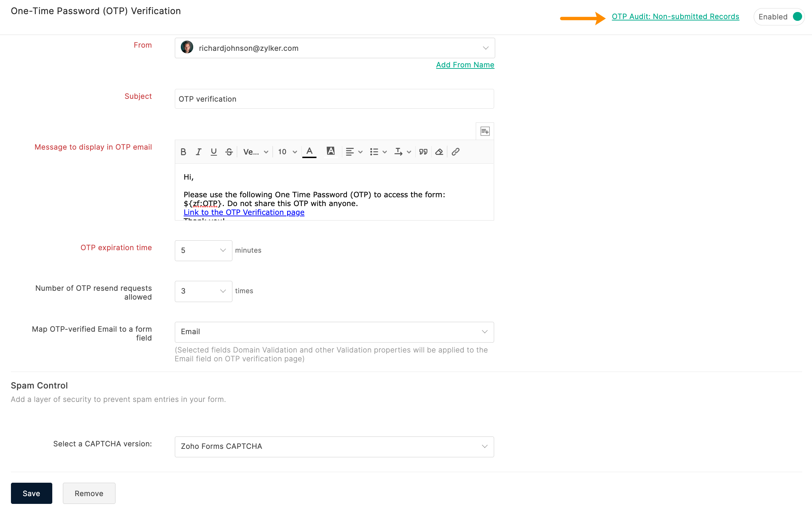Image resolution: width=812 pixels, height=512 pixels.
Task: Toggle the Enabled switch for OTP verification
Action: pos(797,17)
